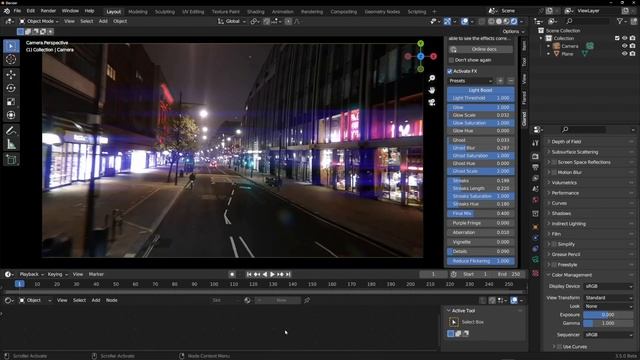The height and width of the screenshot is (360, 640).
Task: Click the viewport pan hand icon
Action: [432, 90]
